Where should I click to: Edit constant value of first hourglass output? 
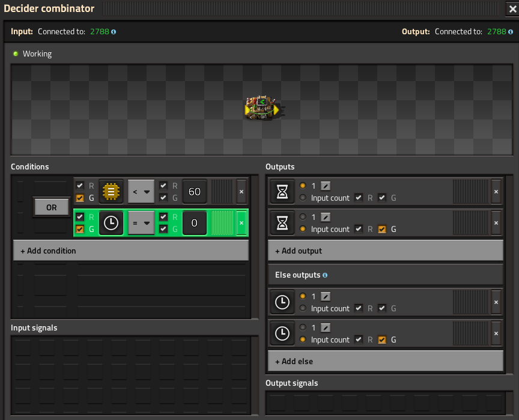(326, 186)
